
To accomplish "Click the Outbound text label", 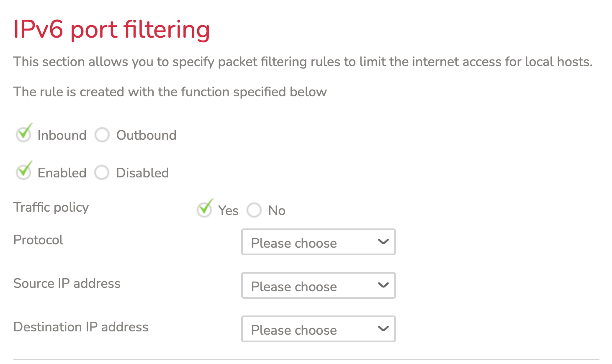I will [146, 135].
